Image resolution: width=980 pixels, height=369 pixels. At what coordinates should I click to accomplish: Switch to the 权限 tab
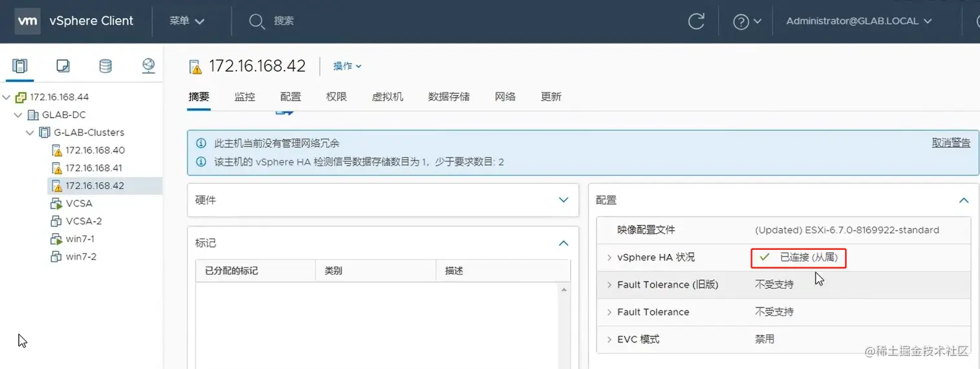(x=336, y=96)
